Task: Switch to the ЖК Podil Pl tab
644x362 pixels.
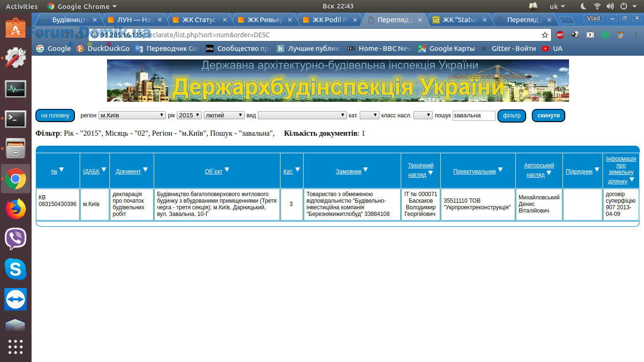Action: (330, 20)
